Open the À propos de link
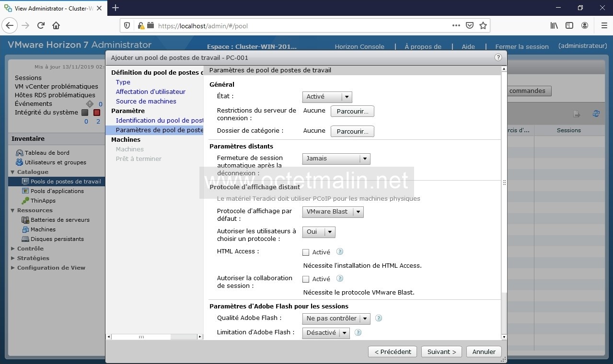The width and height of the screenshot is (613, 364). 423,46
